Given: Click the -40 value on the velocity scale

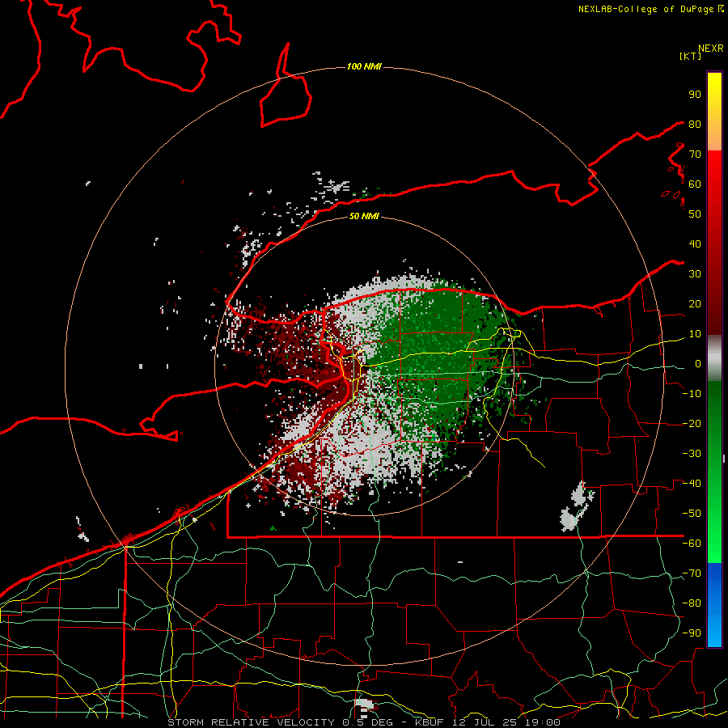Looking at the screenshot, I should 692,484.
